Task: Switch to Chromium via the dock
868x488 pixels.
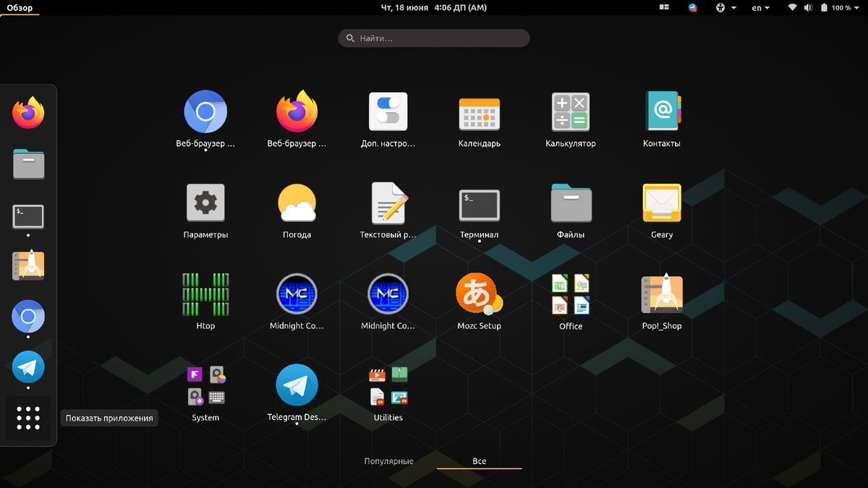Action: 28,317
